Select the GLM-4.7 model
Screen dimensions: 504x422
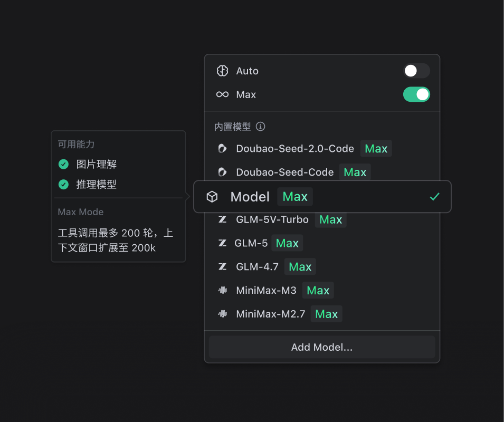[322, 266]
